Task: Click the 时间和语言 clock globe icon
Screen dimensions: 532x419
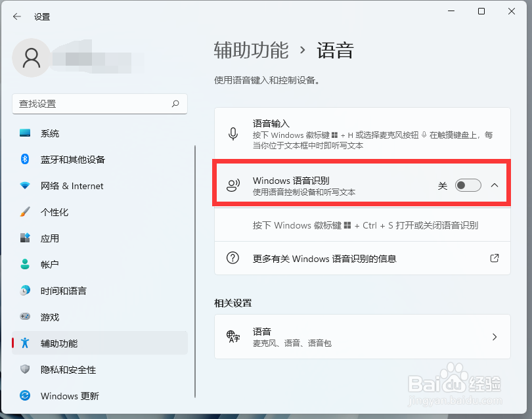Action: pyautogui.click(x=25, y=290)
